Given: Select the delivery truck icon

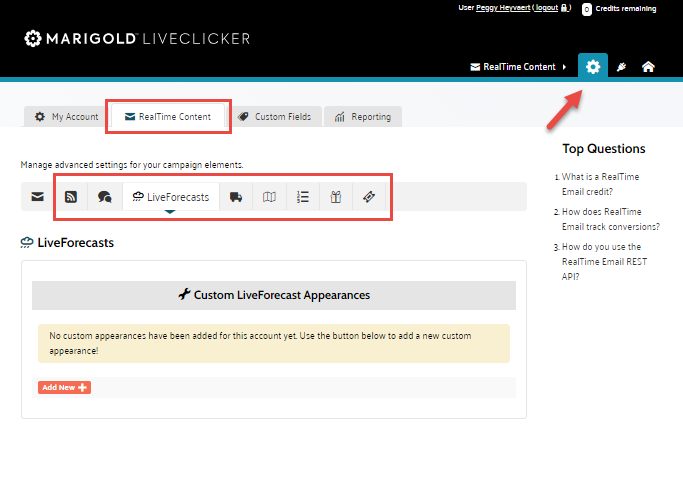Looking at the screenshot, I should [x=236, y=197].
